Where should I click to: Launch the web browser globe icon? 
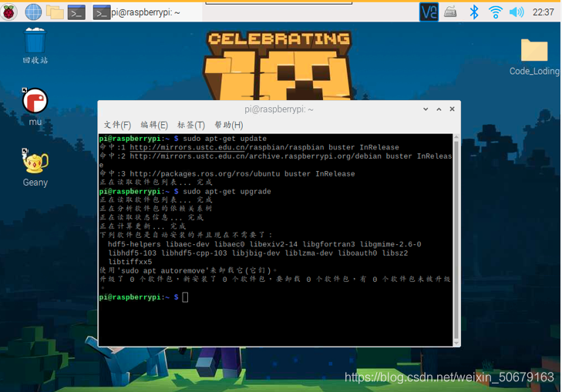pyautogui.click(x=33, y=12)
